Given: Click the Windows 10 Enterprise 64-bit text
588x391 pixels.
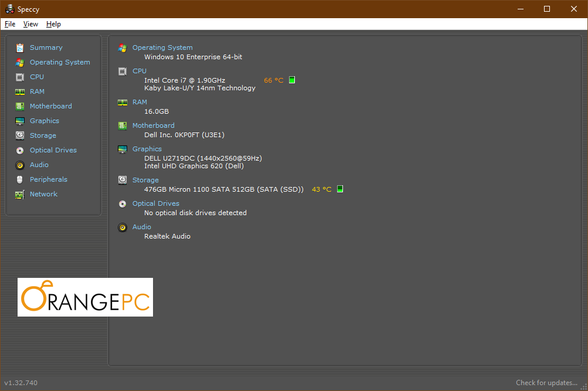Looking at the screenshot, I should [x=193, y=57].
